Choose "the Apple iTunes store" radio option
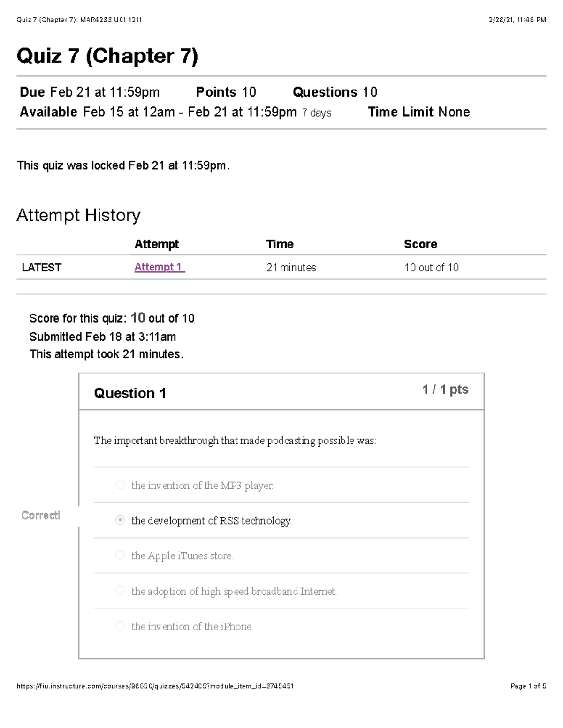This screenshot has width=563, height=728. pyautogui.click(x=120, y=555)
